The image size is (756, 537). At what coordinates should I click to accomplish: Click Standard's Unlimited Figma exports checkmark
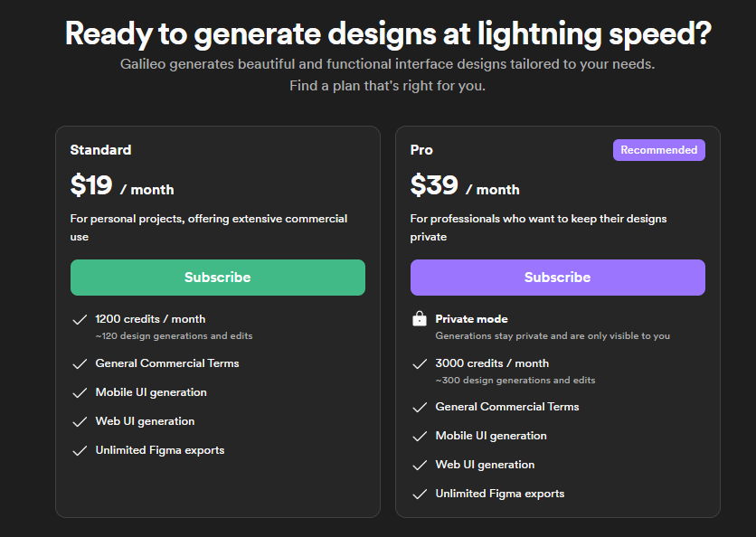pyautogui.click(x=79, y=450)
